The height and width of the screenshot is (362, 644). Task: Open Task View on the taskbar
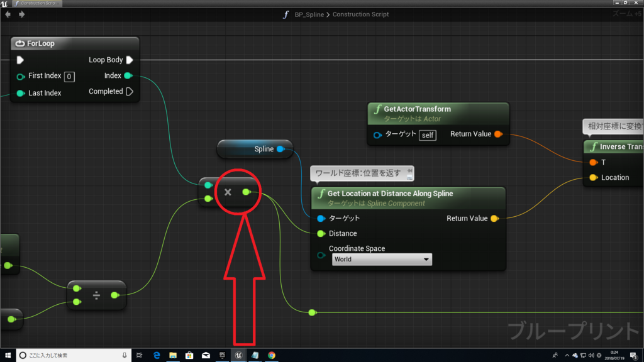(140, 356)
